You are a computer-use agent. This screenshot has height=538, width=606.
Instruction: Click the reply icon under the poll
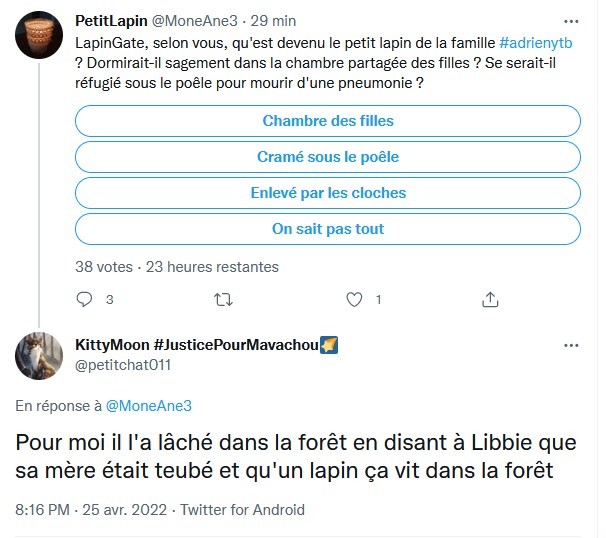[84, 299]
